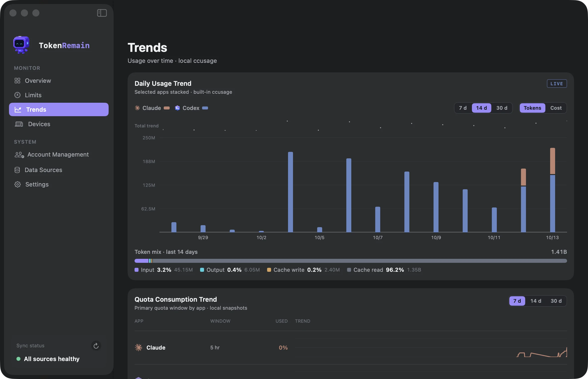Open Overview via its grid icon
The width and height of the screenshot is (588, 379).
coord(17,81)
